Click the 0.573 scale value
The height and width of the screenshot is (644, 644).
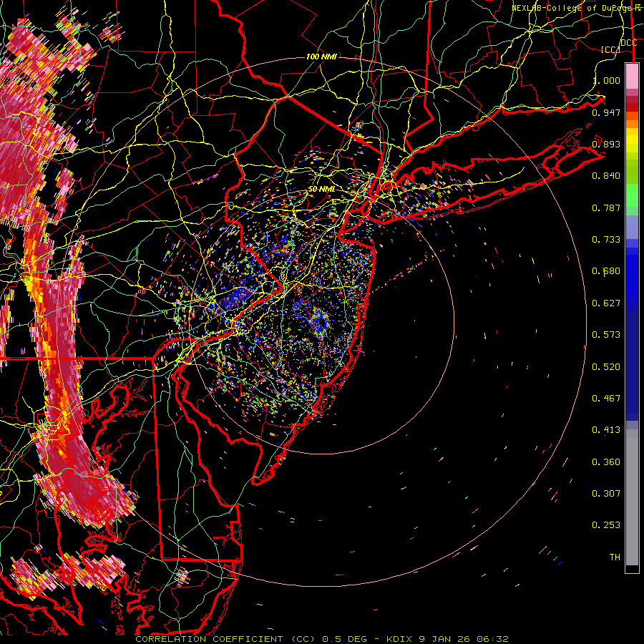tap(606, 335)
